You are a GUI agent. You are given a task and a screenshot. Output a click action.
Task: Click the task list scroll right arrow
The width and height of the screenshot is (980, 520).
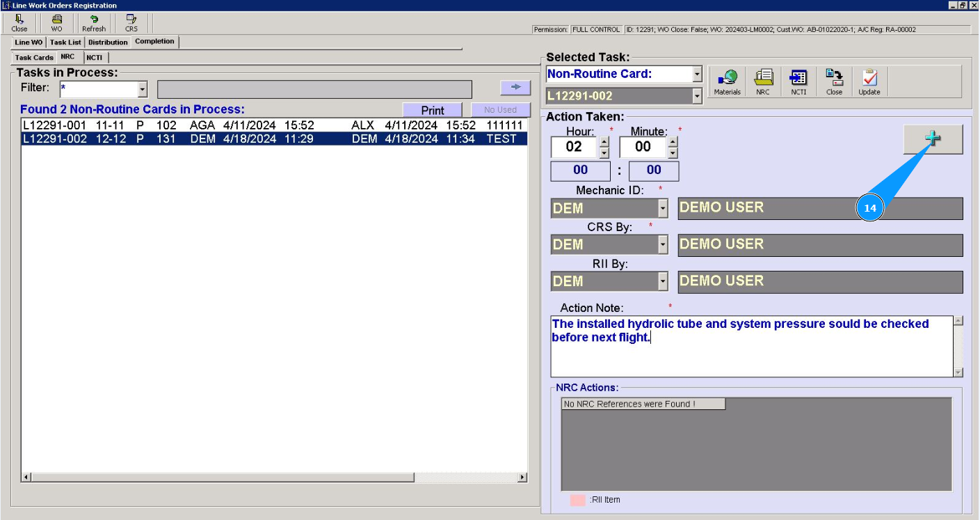point(523,478)
